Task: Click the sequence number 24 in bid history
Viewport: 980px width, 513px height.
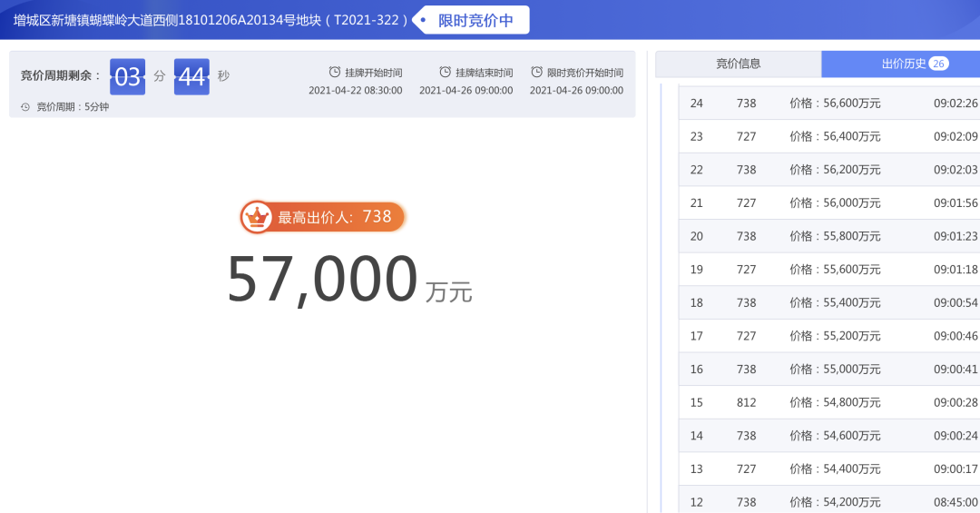Action: click(x=696, y=104)
